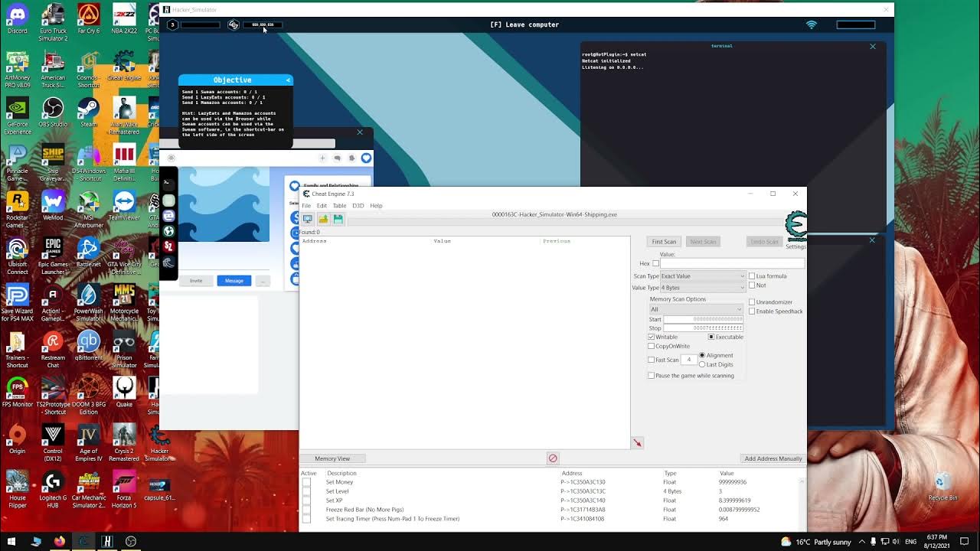Click the Invite button
Viewport: 980px width, 551px height.
[x=196, y=281]
